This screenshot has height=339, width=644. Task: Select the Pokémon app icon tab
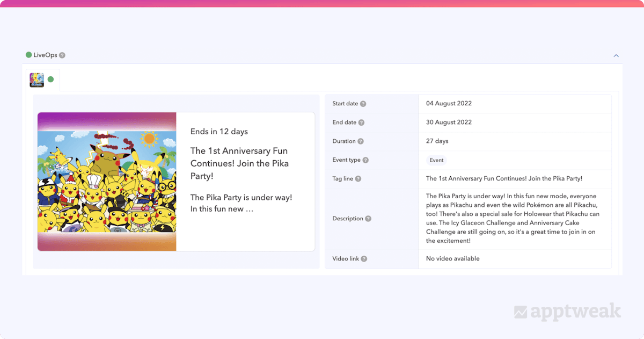pyautogui.click(x=37, y=80)
